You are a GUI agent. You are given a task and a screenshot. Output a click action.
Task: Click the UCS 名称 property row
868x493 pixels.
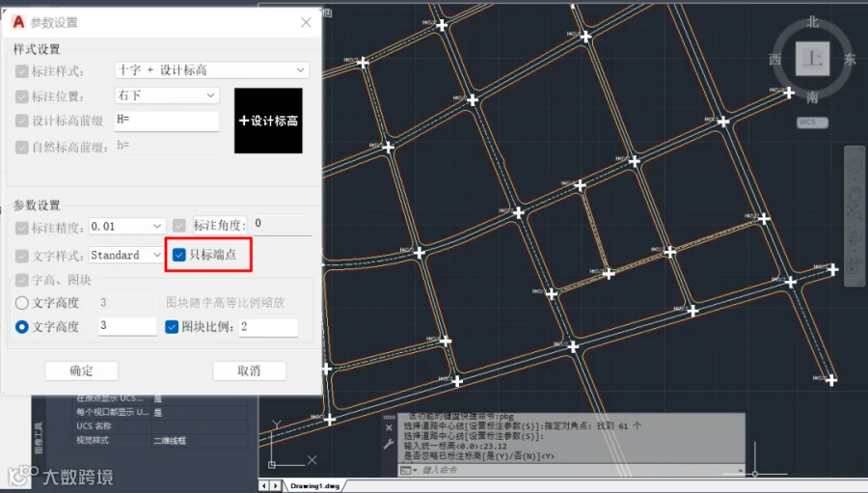click(159, 426)
